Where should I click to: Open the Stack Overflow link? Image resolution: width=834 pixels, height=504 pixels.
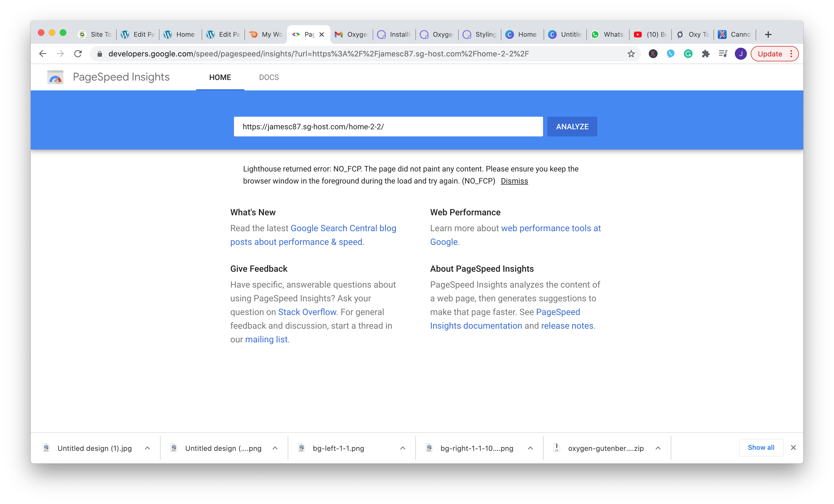click(307, 312)
